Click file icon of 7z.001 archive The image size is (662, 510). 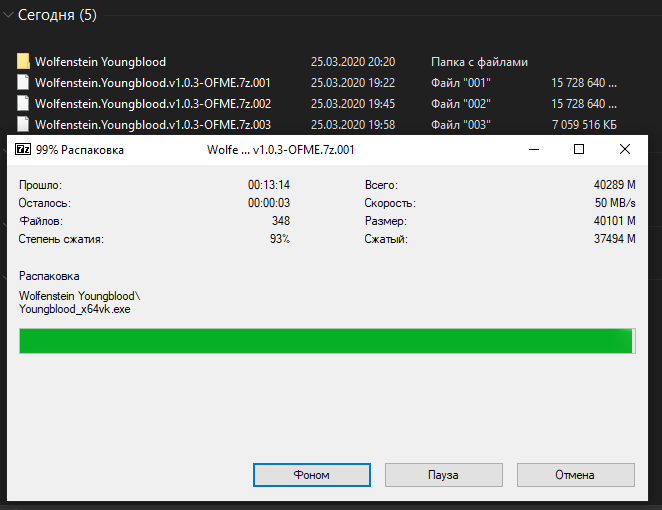pyautogui.click(x=23, y=82)
